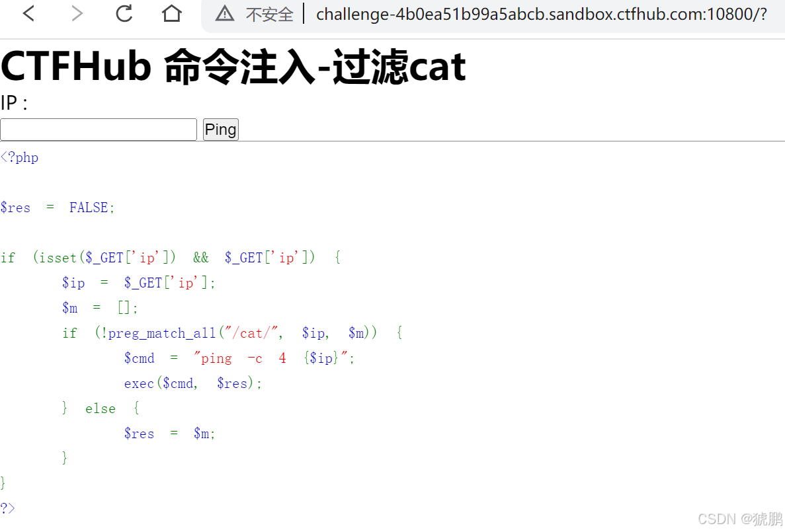Click the browser back arrow icon
This screenshot has height=532, width=785.
click(x=28, y=13)
